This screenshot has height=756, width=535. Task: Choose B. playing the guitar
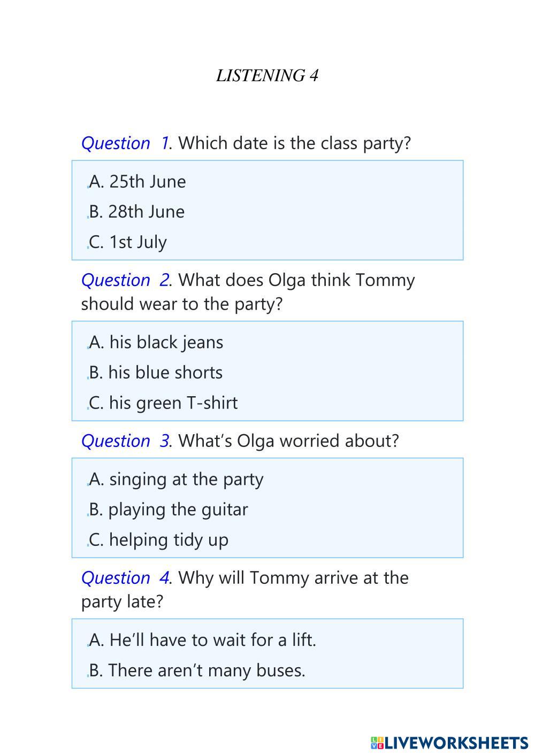(x=169, y=510)
